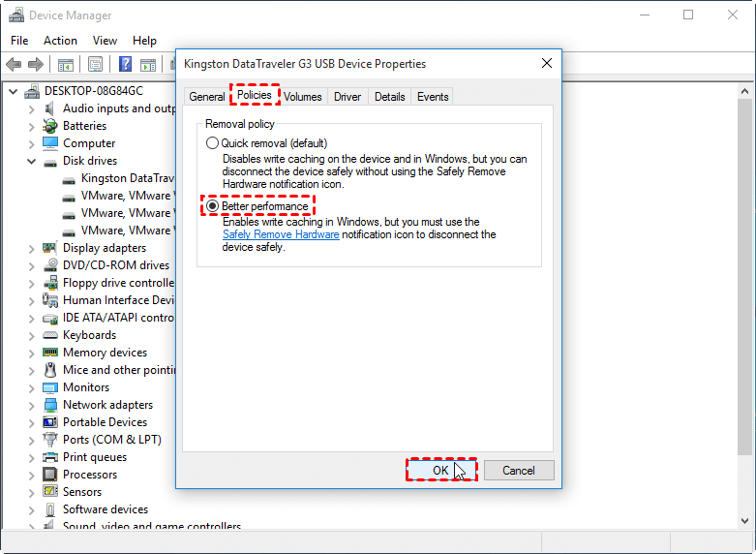Select the Quick removal (default) radio button
756x554 pixels.
pos(212,143)
